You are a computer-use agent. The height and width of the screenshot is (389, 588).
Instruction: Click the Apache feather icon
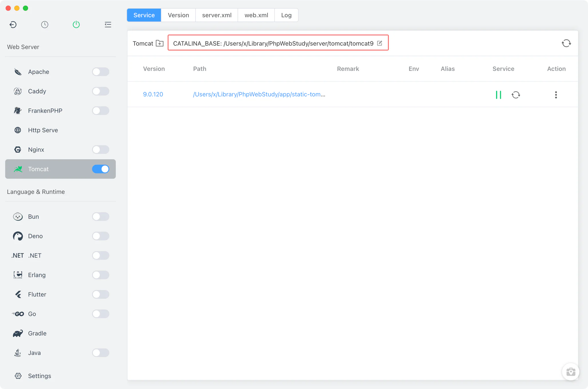pos(18,72)
